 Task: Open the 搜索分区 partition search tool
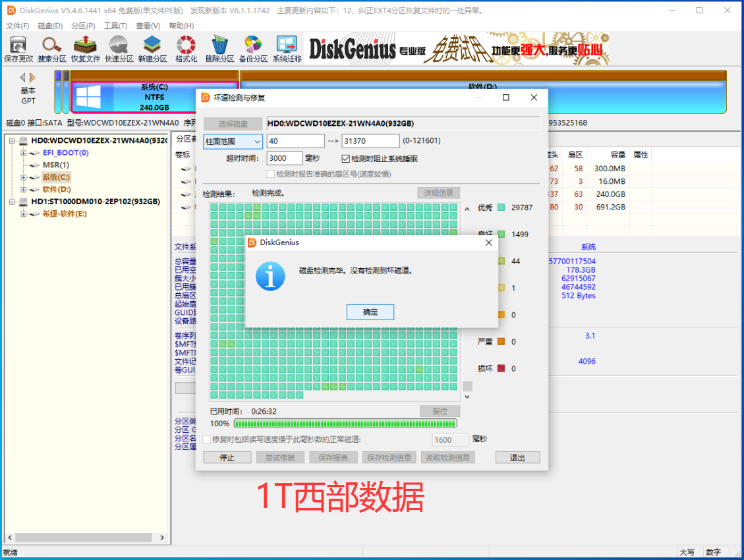52,49
